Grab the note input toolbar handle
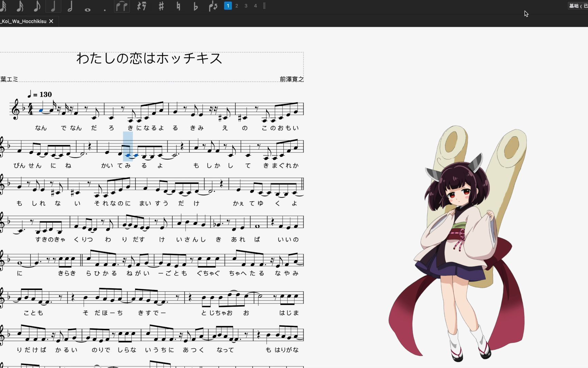This screenshot has width=588, height=368. pos(264,6)
